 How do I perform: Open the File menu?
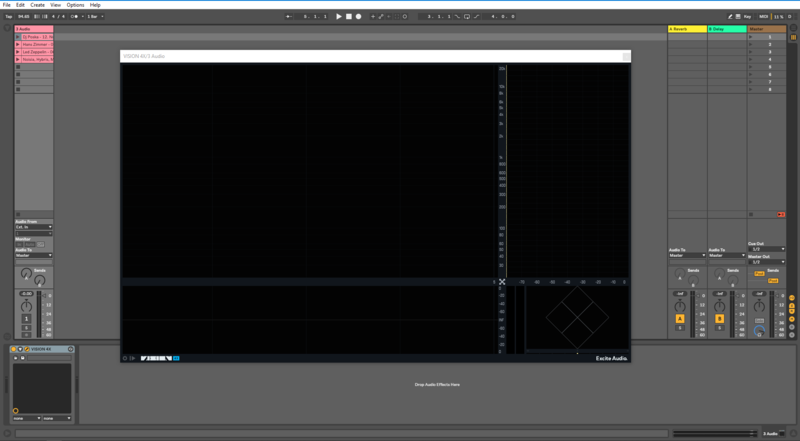(6, 5)
